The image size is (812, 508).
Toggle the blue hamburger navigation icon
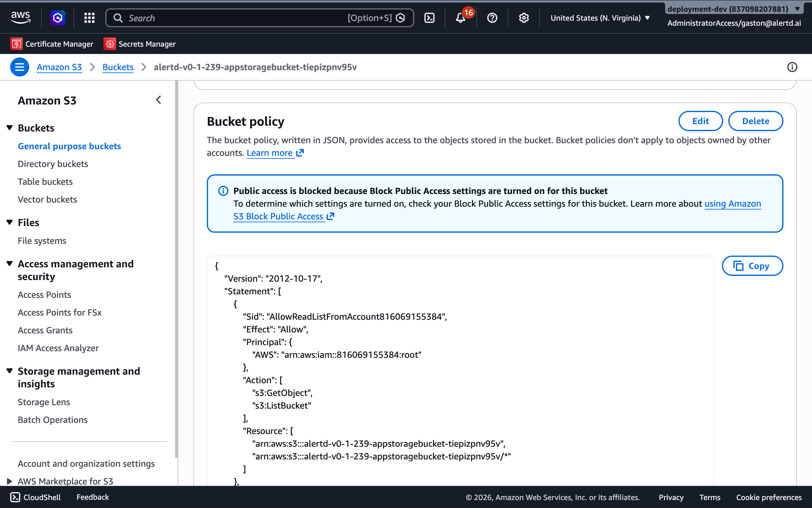pyautogui.click(x=19, y=67)
